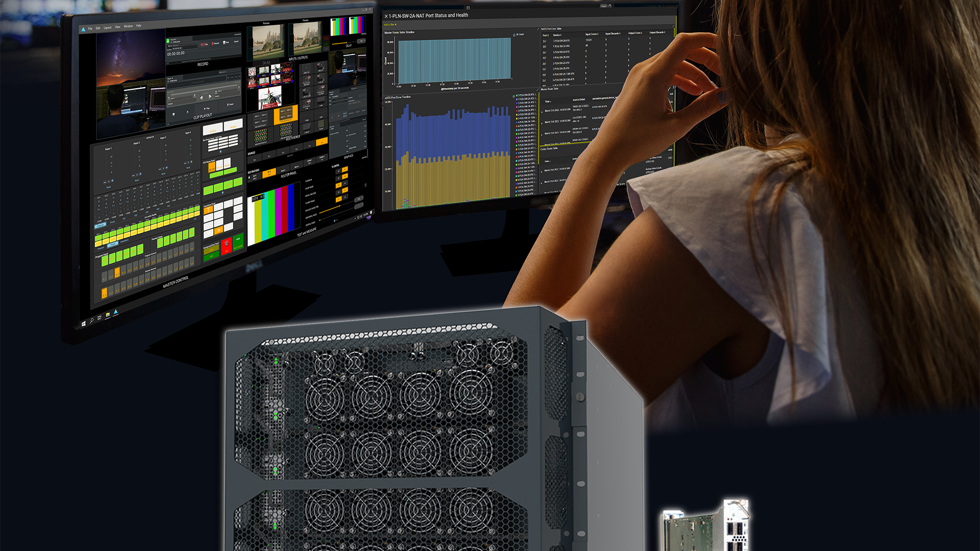Toggle the blue Program audio shuffle button

pyautogui.click(x=101, y=225)
